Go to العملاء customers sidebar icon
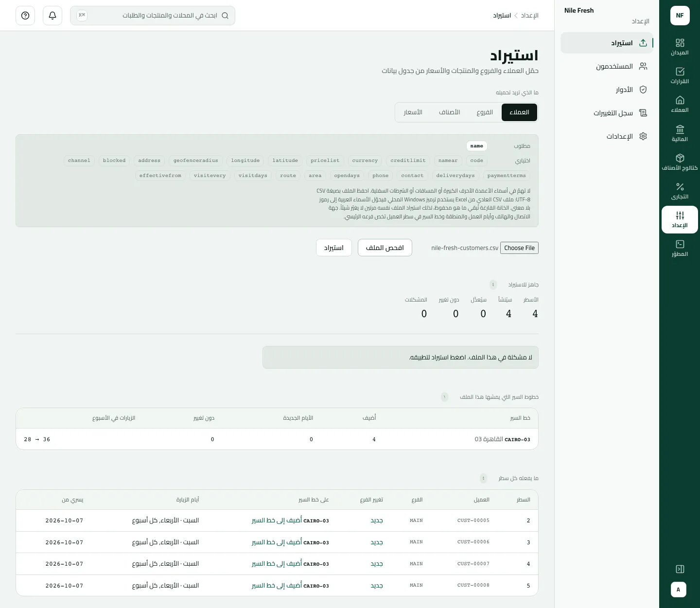This screenshot has width=700, height=608. [x=680, y=104]
